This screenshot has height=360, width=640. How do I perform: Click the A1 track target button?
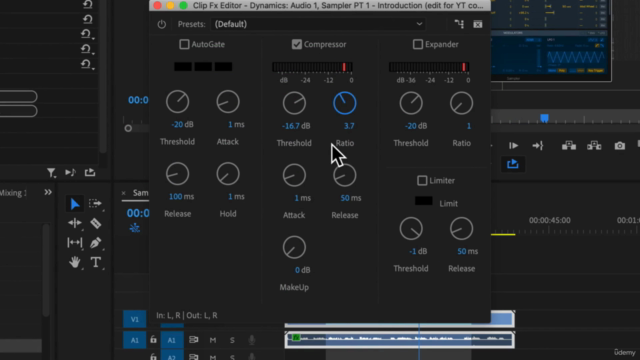pyautogui.click(x=171, y=340)
